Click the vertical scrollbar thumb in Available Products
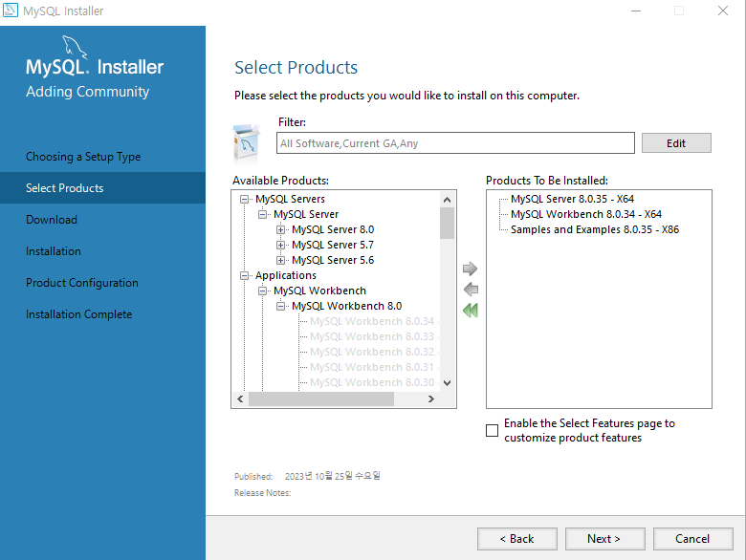 (x=447, y=223)
